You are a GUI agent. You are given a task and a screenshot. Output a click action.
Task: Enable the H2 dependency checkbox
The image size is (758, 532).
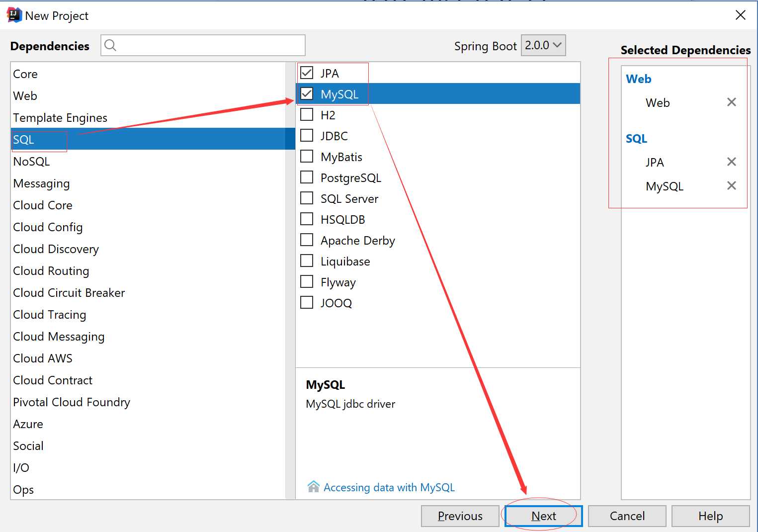pyautogui.click(x=307, y=114)
